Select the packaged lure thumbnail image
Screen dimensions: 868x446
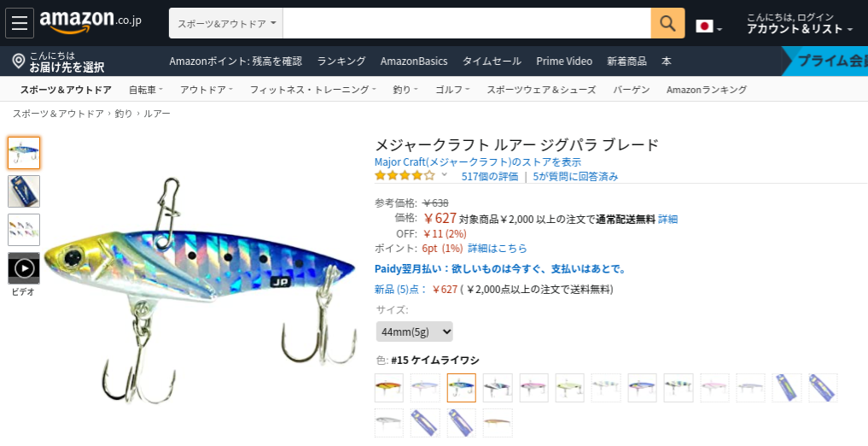tap(24, 191)
